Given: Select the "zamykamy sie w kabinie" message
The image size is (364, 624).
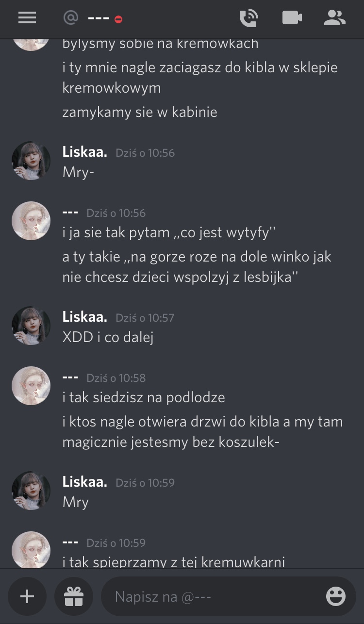Looking at the screenshot, I should coord(140,112).
